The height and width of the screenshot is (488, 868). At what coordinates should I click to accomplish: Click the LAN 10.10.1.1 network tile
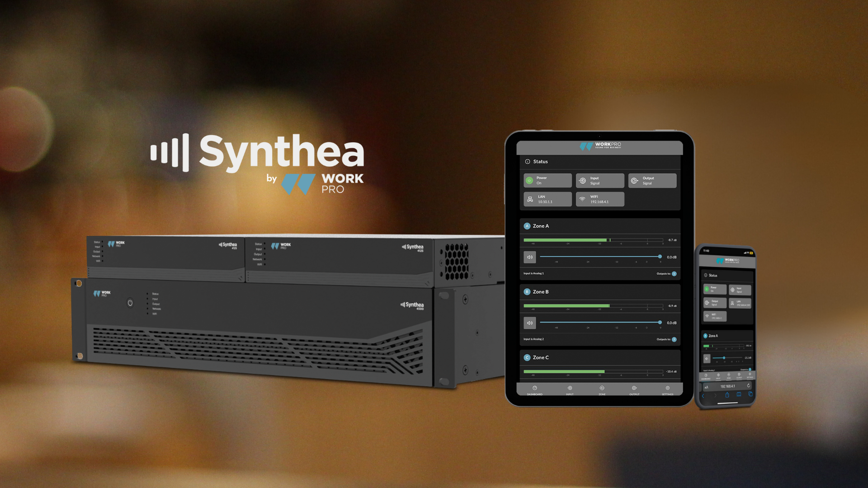coord(547,199)
